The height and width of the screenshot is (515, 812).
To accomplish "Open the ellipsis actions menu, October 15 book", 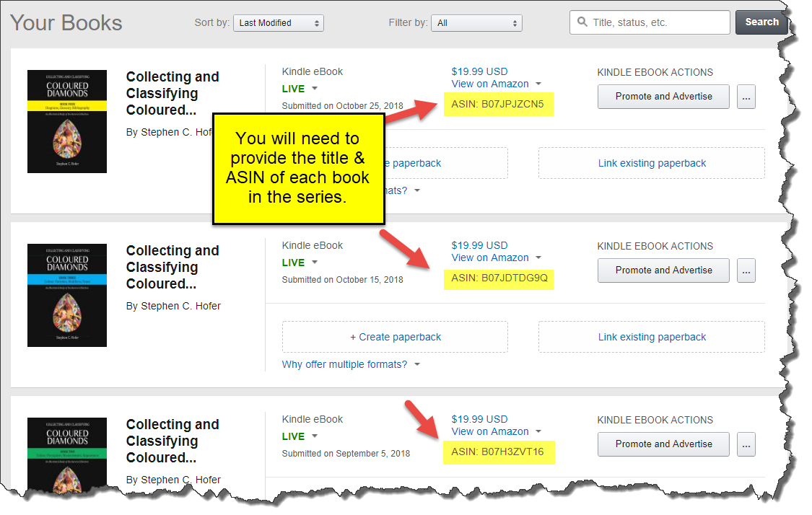I will click(746, 270).
